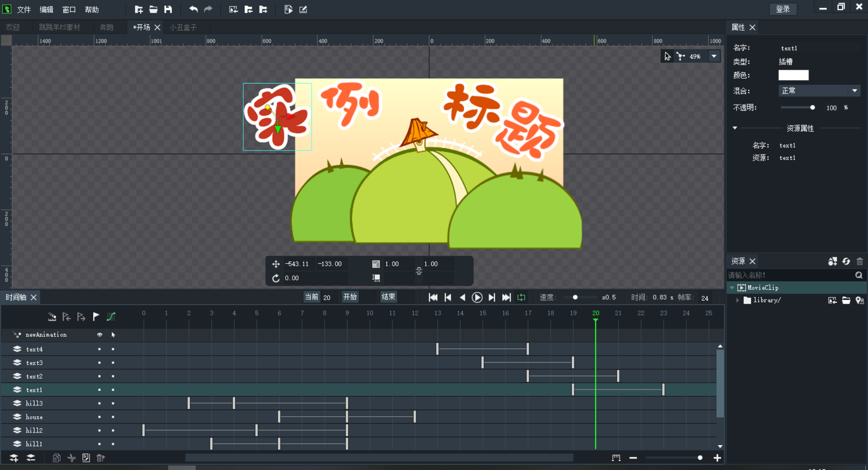
Task: Open the 混合 blend mode dropdown
Action: point(819,91)
